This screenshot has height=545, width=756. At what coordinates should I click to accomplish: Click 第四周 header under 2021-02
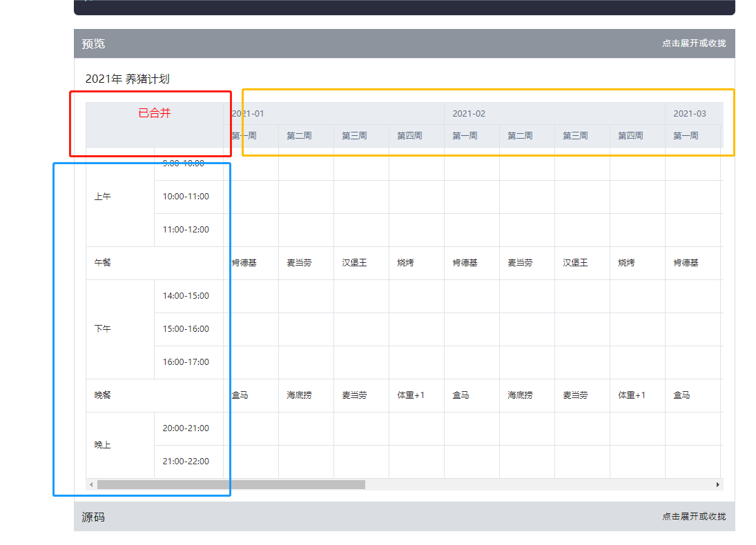[x=637, y=136]
